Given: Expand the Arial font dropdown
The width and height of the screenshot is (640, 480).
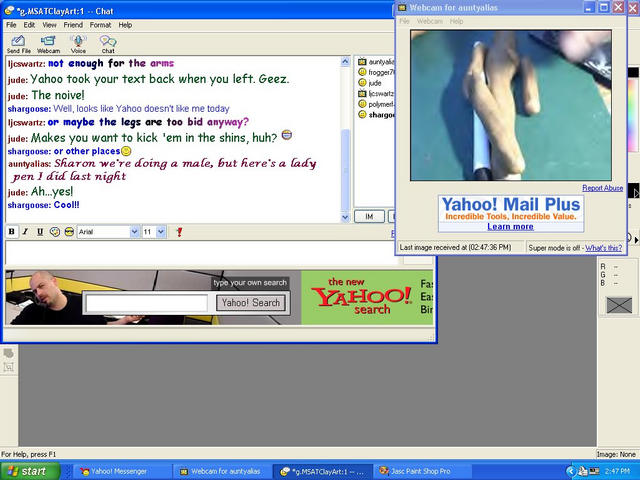Looking at the screenshot, I should (135, 232).
